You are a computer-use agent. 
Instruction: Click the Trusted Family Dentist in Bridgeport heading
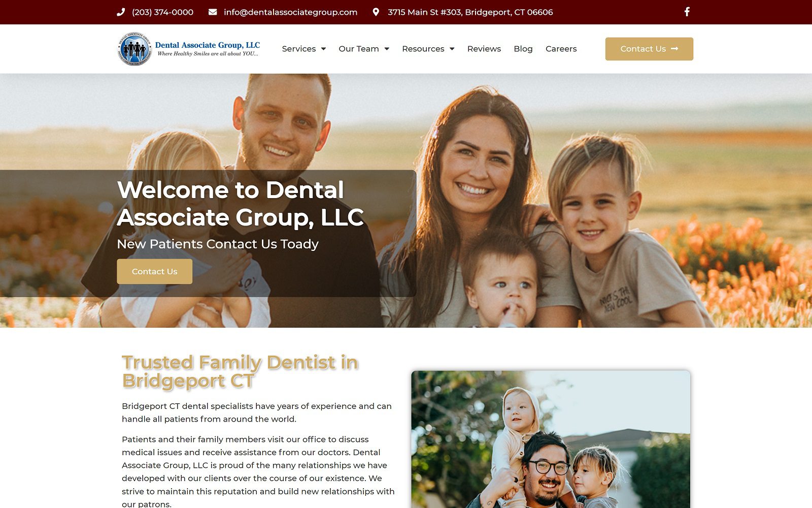[x=240, y=372]
